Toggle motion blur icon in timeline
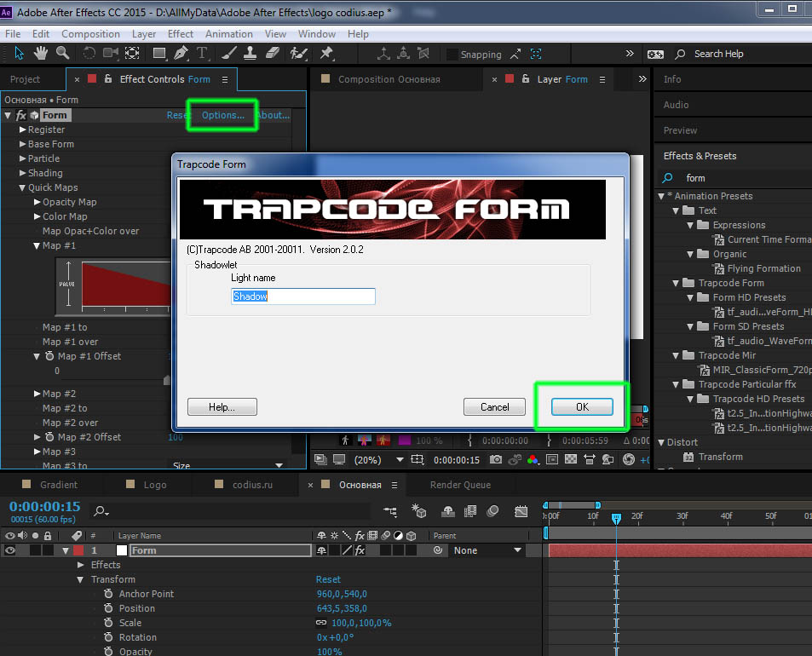Screen dimensions: 812x656 pyautogui.click(x=493, y=511)
